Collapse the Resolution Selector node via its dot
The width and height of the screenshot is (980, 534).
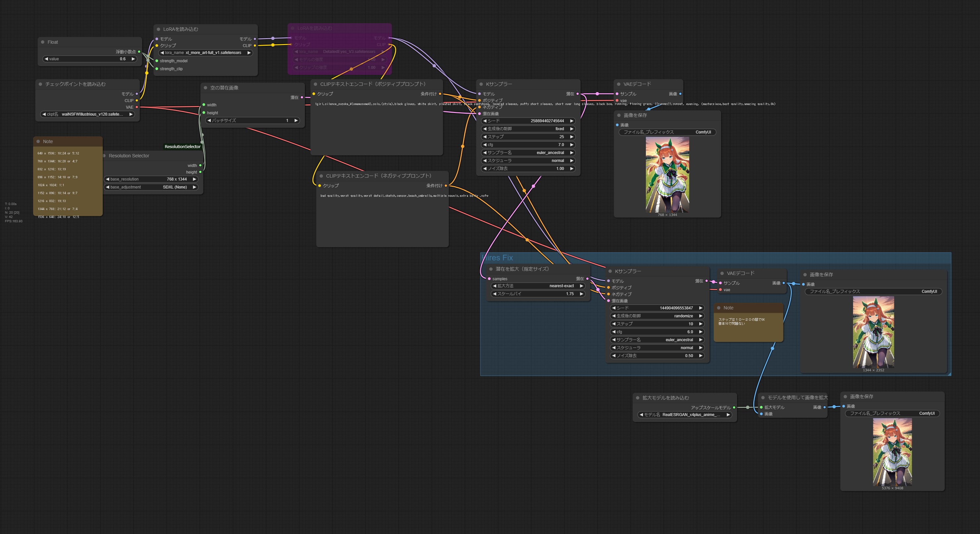pyautogui.click(x=104, y=156)
